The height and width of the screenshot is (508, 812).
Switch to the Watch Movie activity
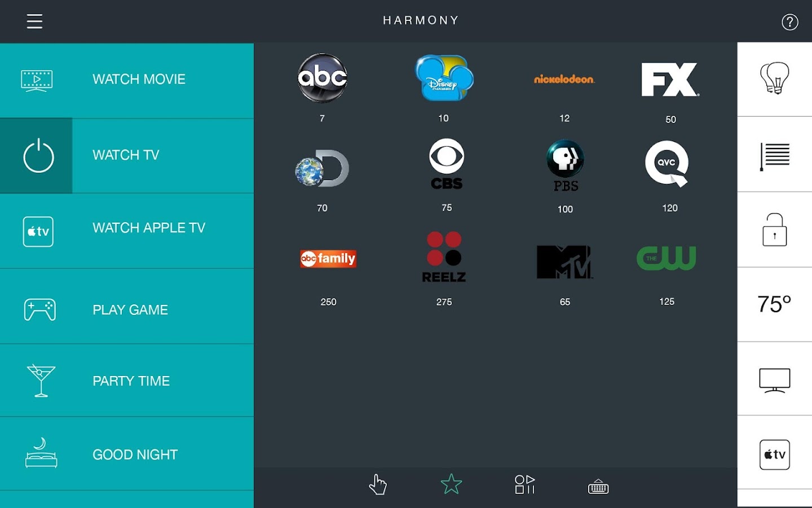(127, 79)
